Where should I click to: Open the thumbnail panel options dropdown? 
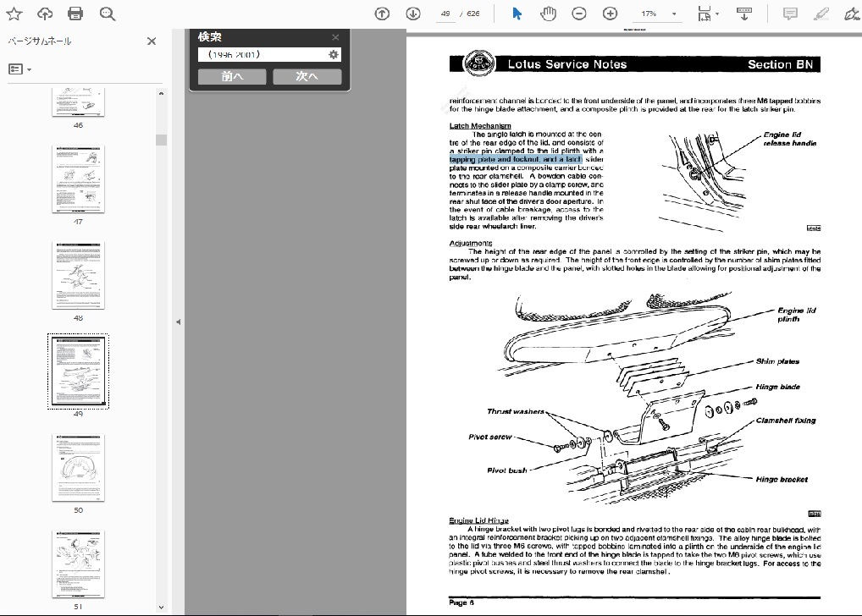pos(19,69)
